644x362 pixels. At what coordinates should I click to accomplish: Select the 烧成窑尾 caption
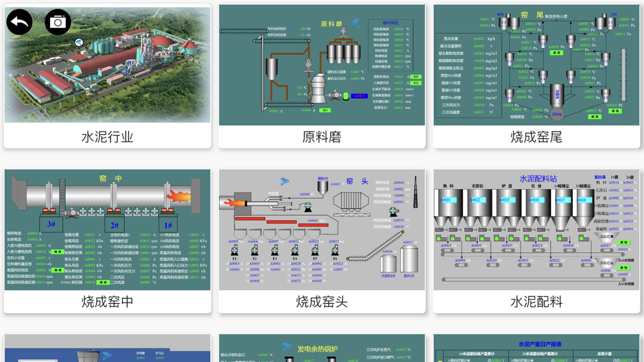click(x=536, y=137)
